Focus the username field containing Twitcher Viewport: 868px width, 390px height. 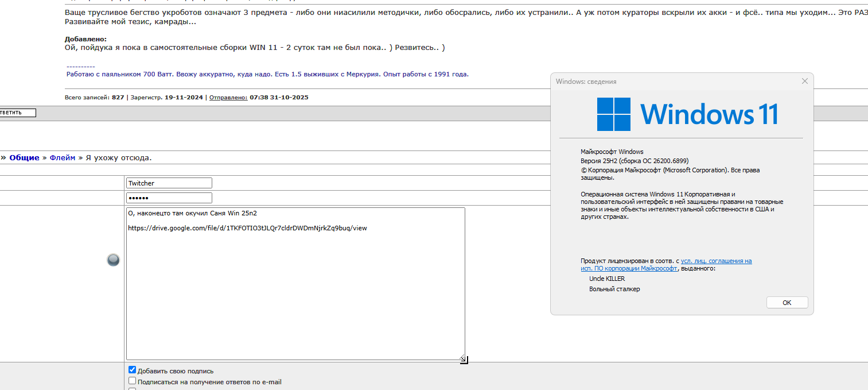(x=169, y=183)
